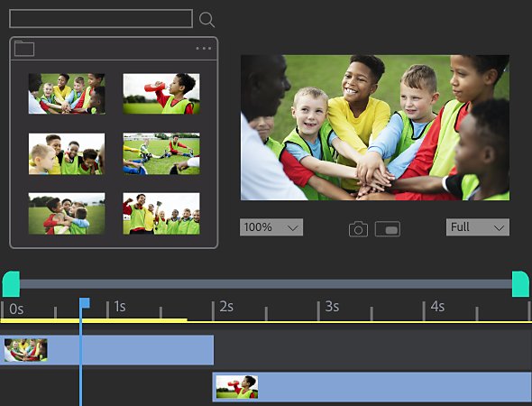Open the three-dots panel options menu
This screenshot has width=532, height=406.
pyautogui.click(x=204, y=48)
